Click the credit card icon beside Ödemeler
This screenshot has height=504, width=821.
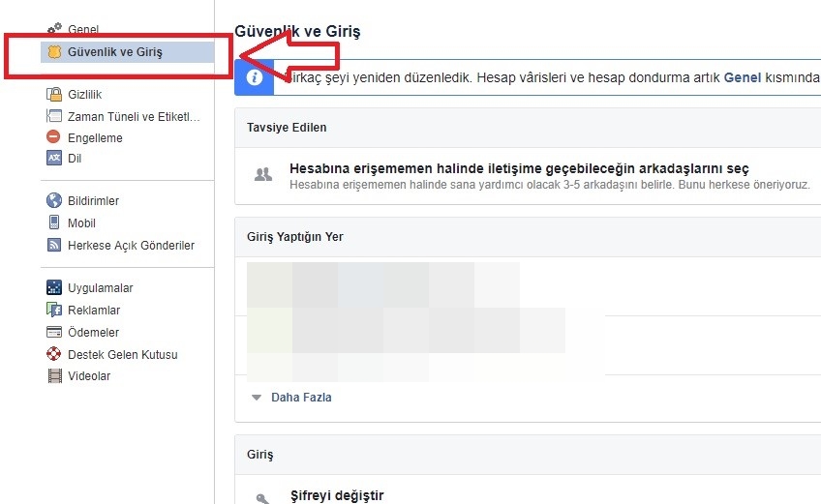[54, 332]
